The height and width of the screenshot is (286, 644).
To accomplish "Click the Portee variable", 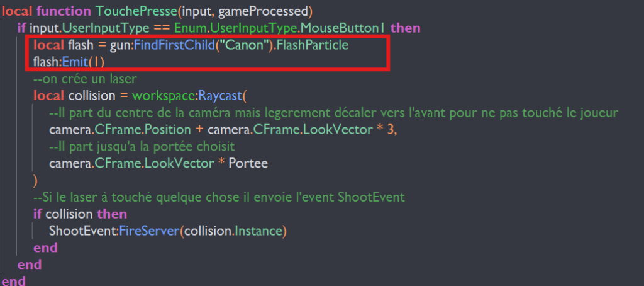I will [250, 164].
